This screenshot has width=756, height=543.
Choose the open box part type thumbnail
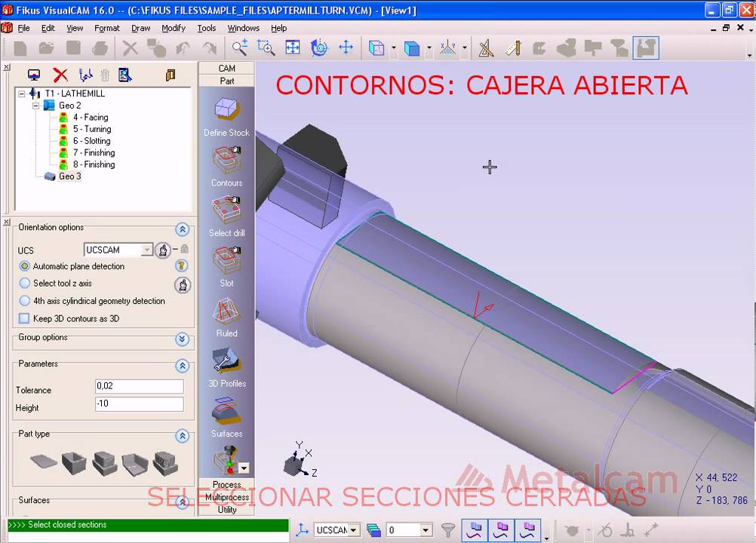coord(74,463)
